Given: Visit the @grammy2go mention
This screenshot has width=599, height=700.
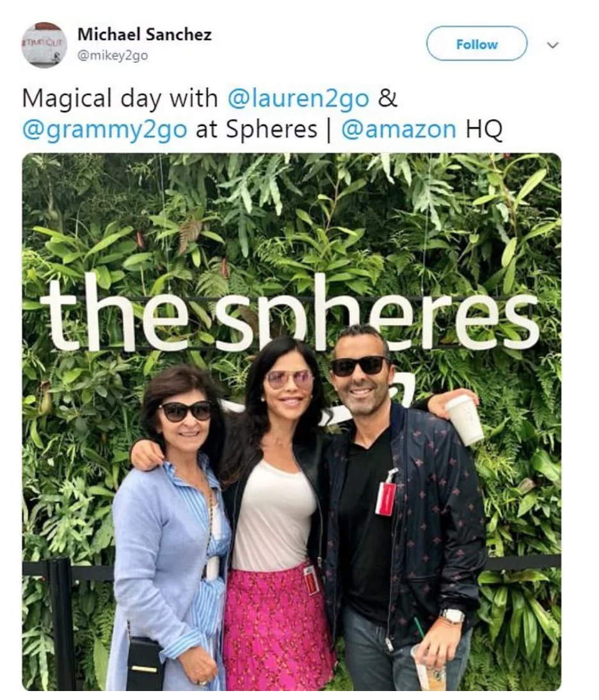Looking at the screenshot, I should (x=104, y=129).
